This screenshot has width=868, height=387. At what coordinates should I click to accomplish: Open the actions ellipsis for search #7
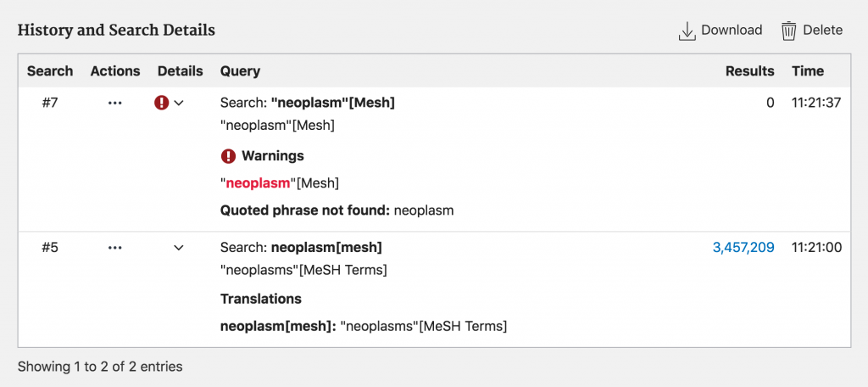tap(115, 104)
